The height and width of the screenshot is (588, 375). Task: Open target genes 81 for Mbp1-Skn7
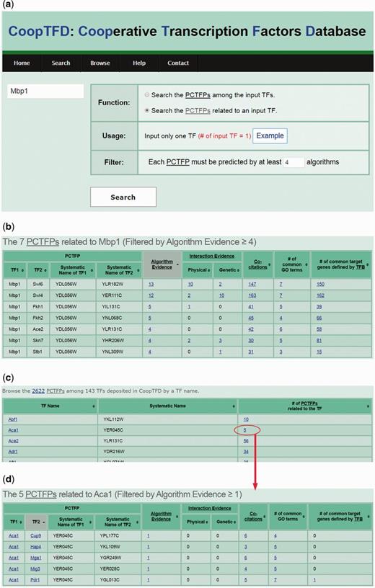click(x=319, y=341)
